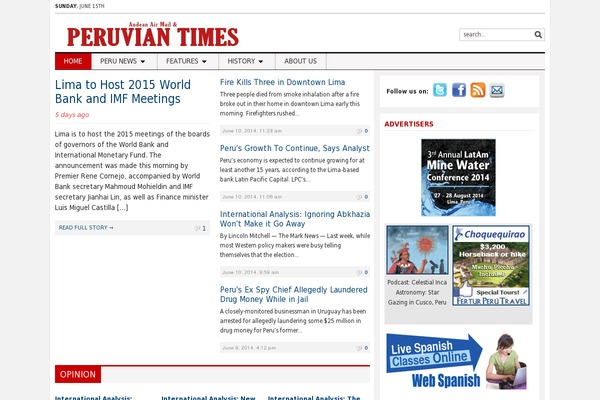Expand the History dropdown arrow
Viewport: 600px width, 400px height.
[x=261, y=62]
